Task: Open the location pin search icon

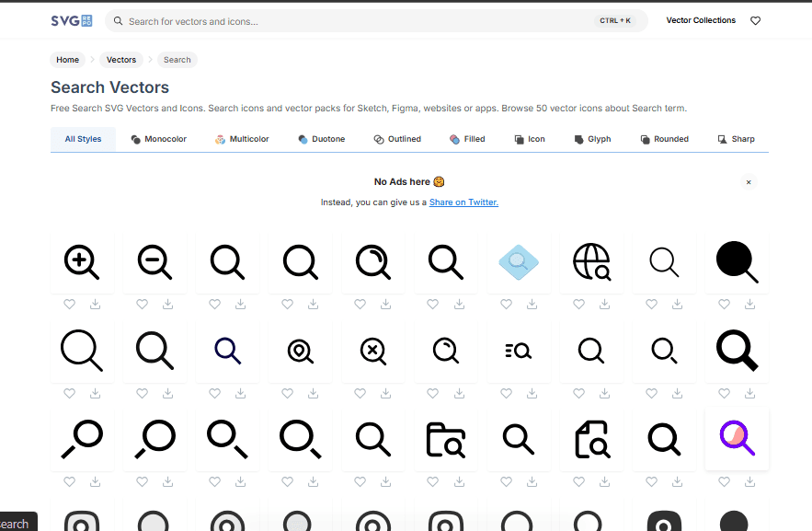Action: (301, 352)
